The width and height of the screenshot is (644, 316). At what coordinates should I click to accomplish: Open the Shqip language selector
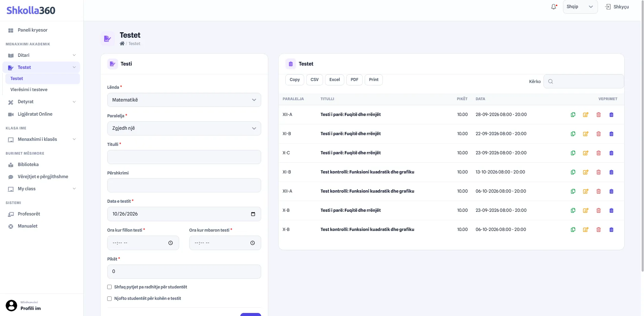point(580,7)
